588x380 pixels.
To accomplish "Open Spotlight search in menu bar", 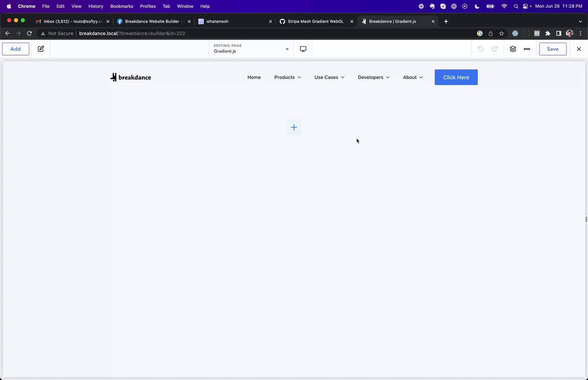I will (x=516, y=6).
